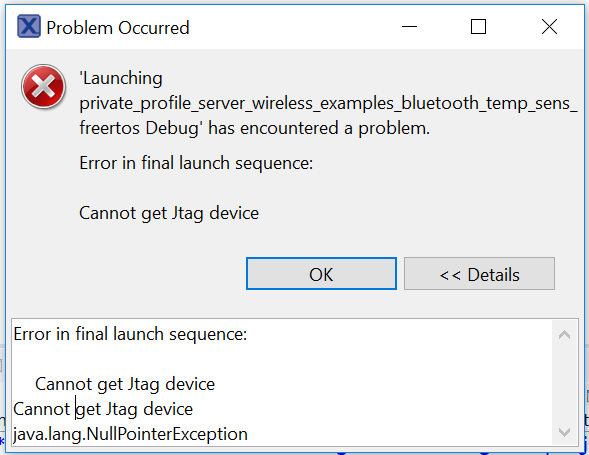This screenshot has width=589, height=455.
Task: Click Error in final launch sequence message text
Action: [x=196, y=163]
